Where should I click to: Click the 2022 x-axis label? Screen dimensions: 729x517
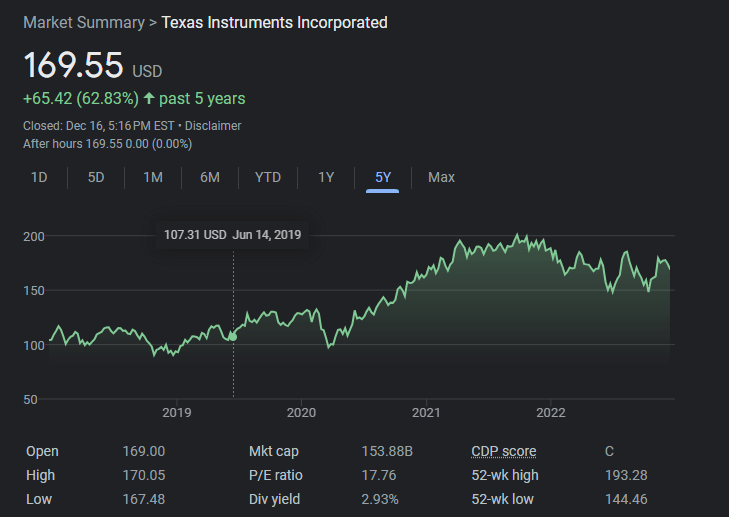551,413
